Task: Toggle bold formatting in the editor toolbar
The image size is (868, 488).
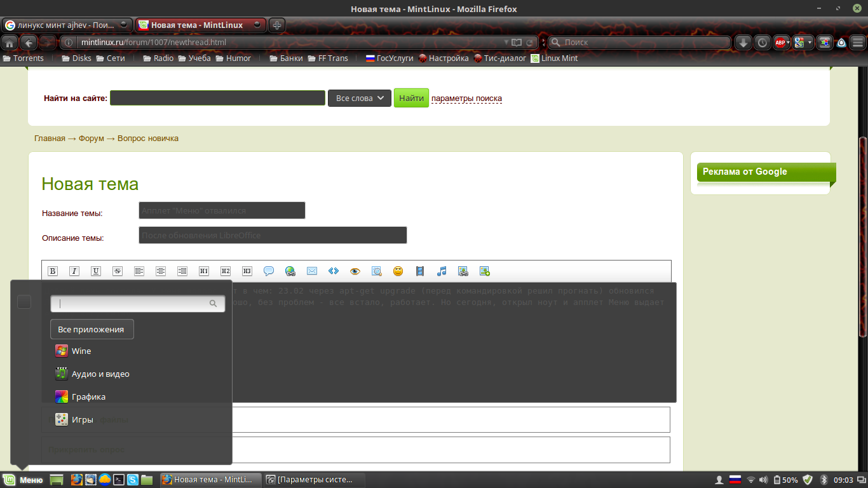Action: pyautogui.click(x=53, y=271)
